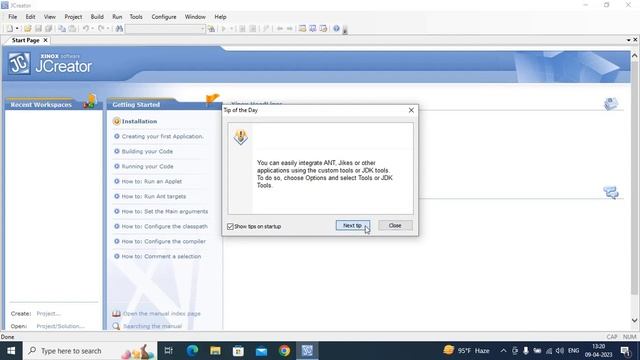Open Building your Code link

point(147,151)
